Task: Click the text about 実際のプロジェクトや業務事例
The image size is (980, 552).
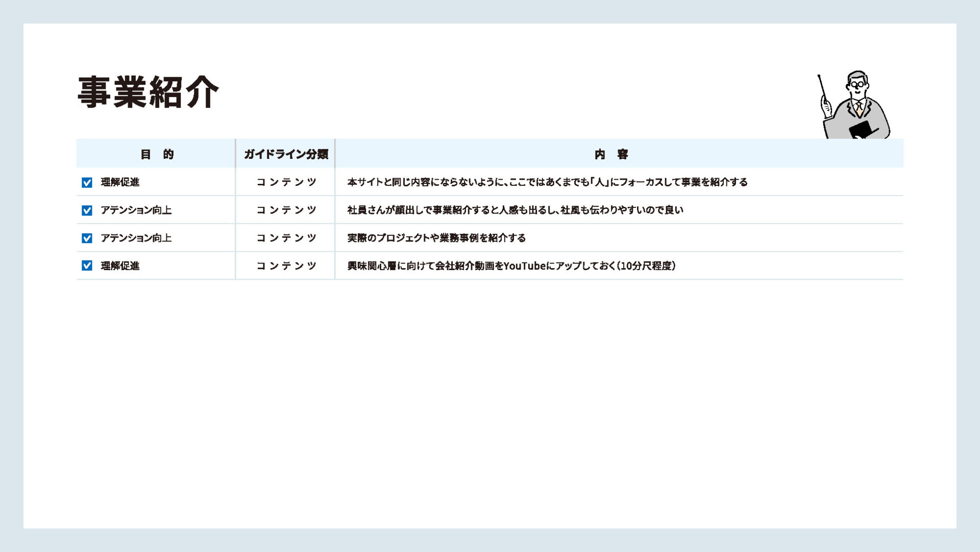Action: (436, 238)
